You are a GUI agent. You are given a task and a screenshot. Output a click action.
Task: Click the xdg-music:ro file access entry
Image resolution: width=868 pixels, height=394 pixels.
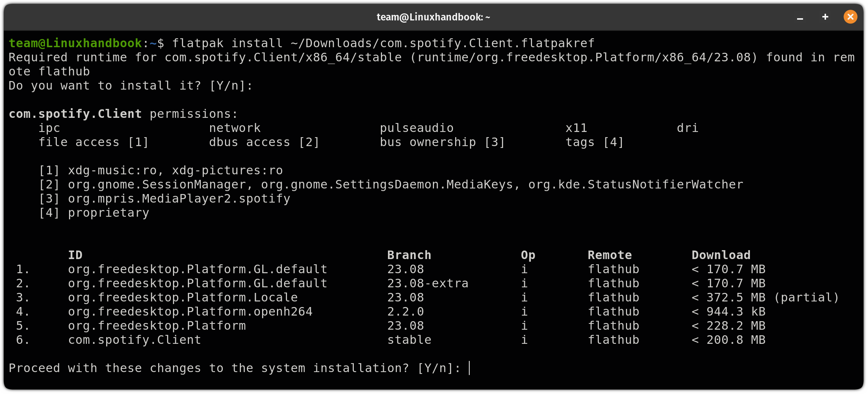pos(111,170)
